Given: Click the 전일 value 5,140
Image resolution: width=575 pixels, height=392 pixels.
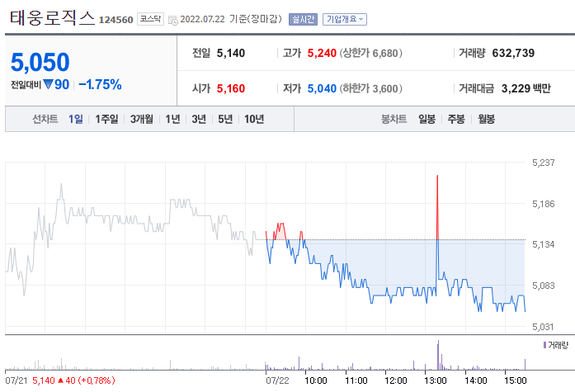Looking at the screenshot, I should 231,53.
